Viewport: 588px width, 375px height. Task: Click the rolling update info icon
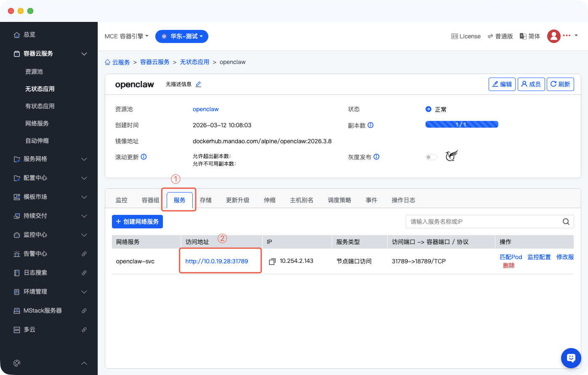(x=144, y=157)
